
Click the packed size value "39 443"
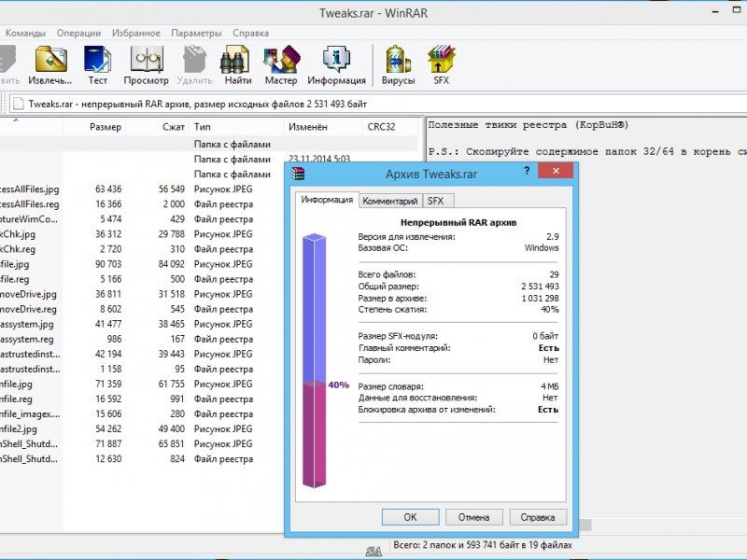point(172,354)
